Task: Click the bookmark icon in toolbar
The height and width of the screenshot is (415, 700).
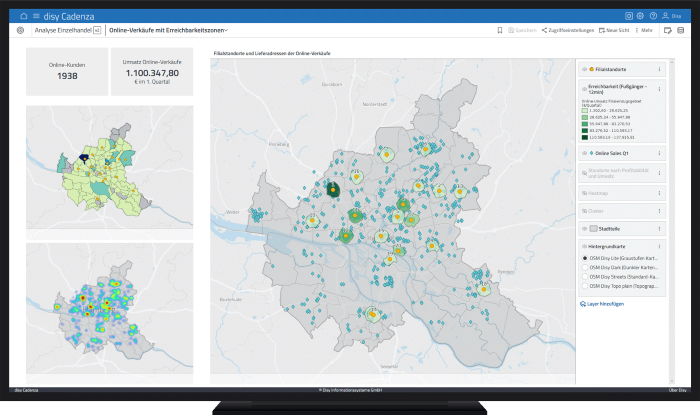Action: (x=500, y=31)
